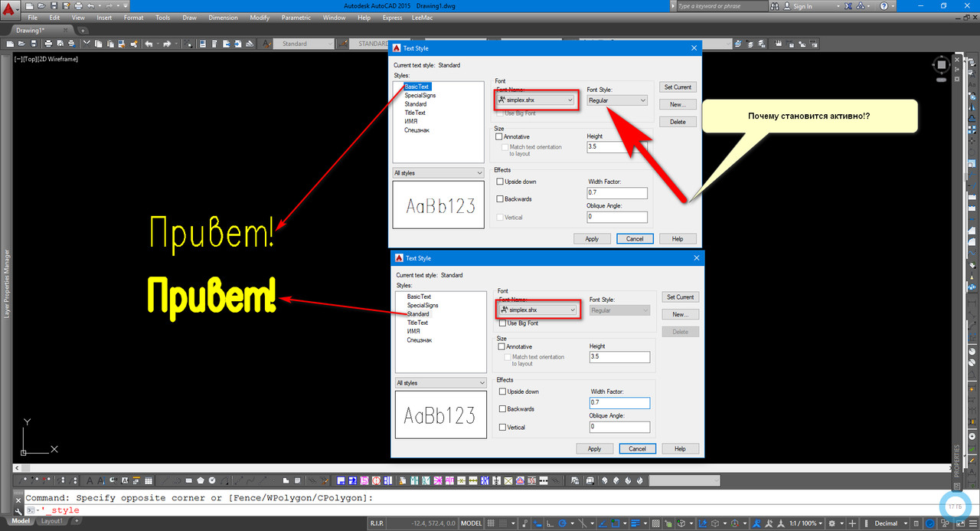Open the Parametric menu
980x531 pixels.
pyautogui.click(x=296, y=18)
